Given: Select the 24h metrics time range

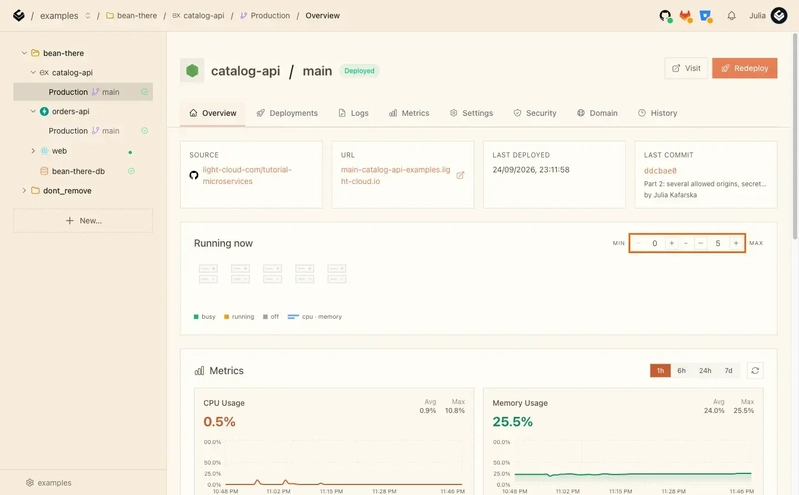Looking at the screenshot, I should click(705, 371).
